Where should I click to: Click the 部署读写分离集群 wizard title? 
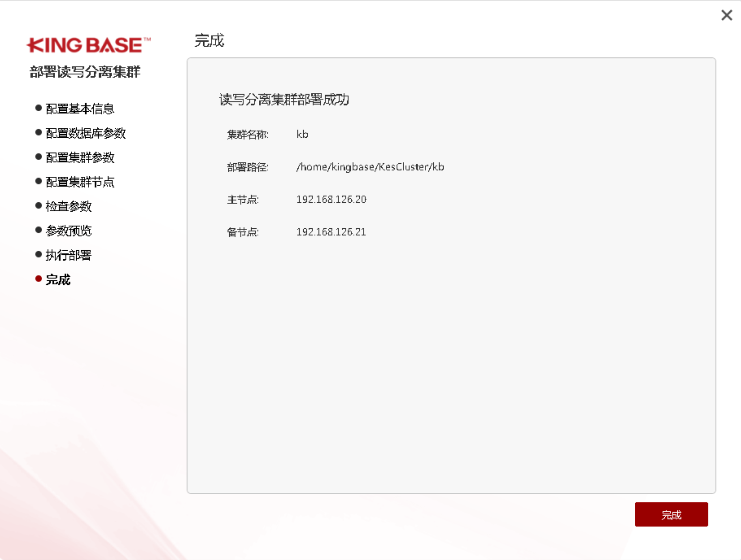pos(85,72)
